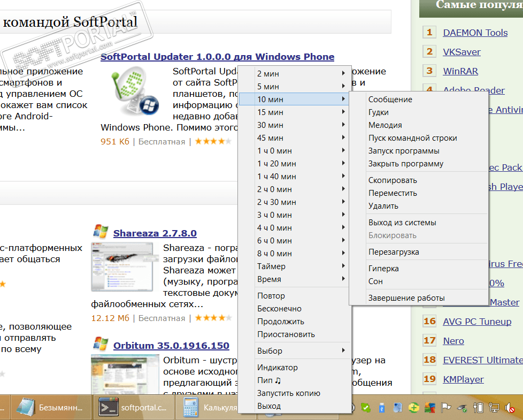Click the power plug battery tray icon

pos(478,407)
